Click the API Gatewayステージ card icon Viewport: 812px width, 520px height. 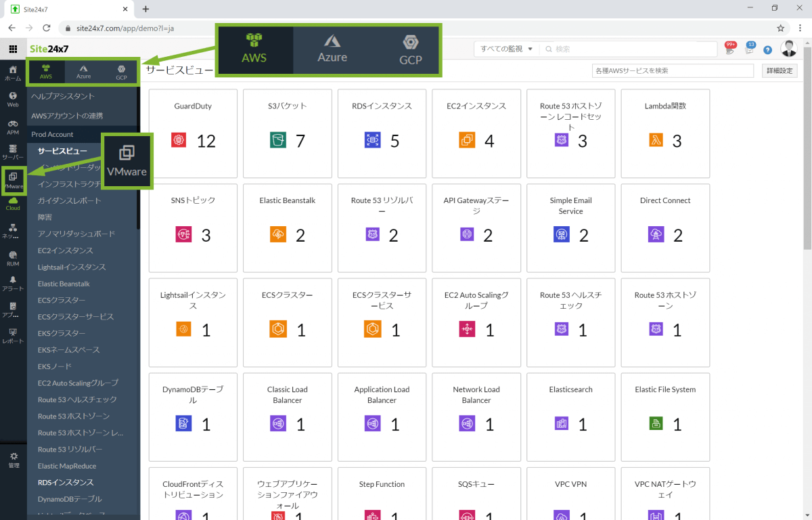point(466,234)
